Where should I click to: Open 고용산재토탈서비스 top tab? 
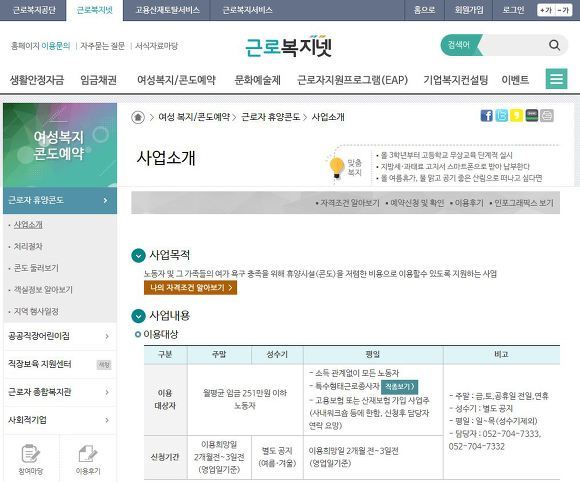[167, 10]
